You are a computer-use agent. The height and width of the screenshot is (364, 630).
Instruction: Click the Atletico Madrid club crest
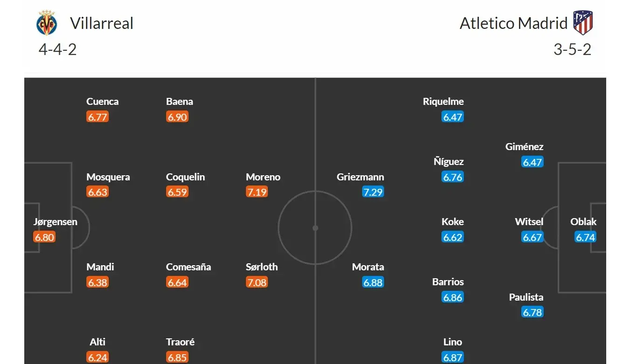[582, 23]
